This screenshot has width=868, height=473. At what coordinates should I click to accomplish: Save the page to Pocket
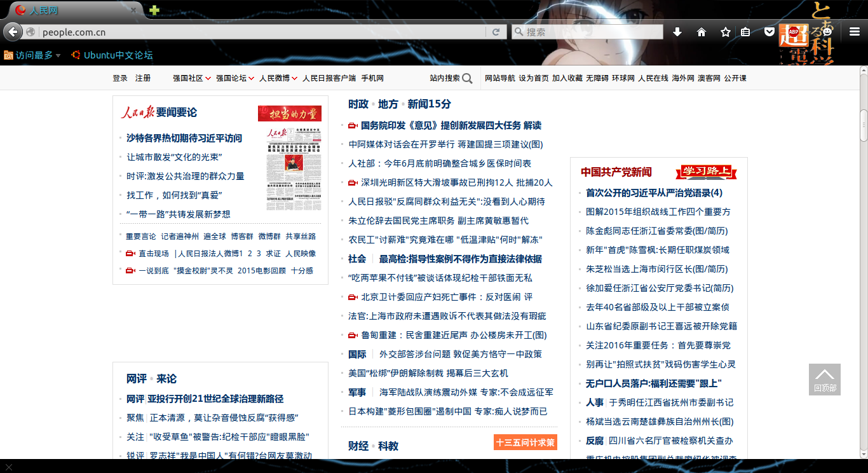769,32
